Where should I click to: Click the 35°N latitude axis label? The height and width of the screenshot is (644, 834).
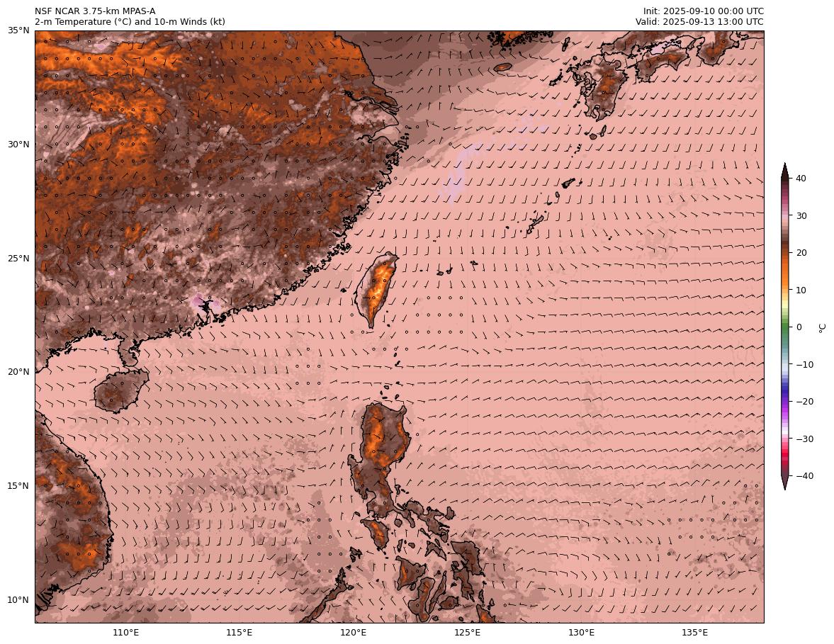[18, 30]
